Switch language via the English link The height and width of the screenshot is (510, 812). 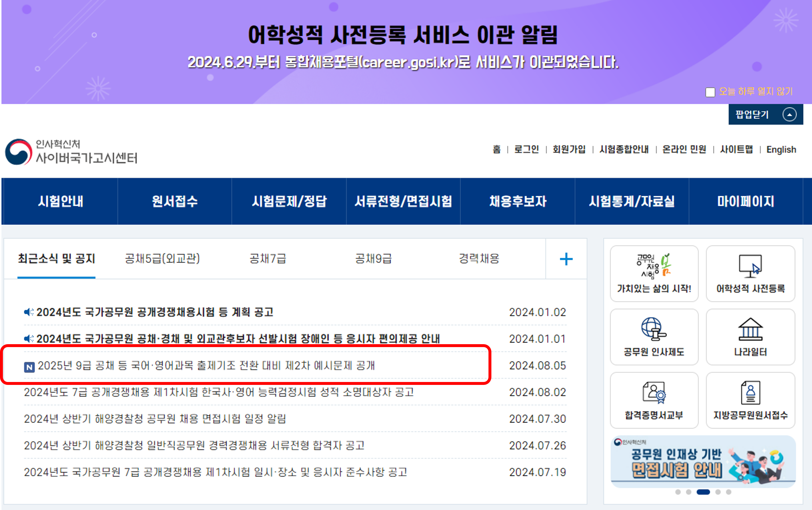click(781, 150)
